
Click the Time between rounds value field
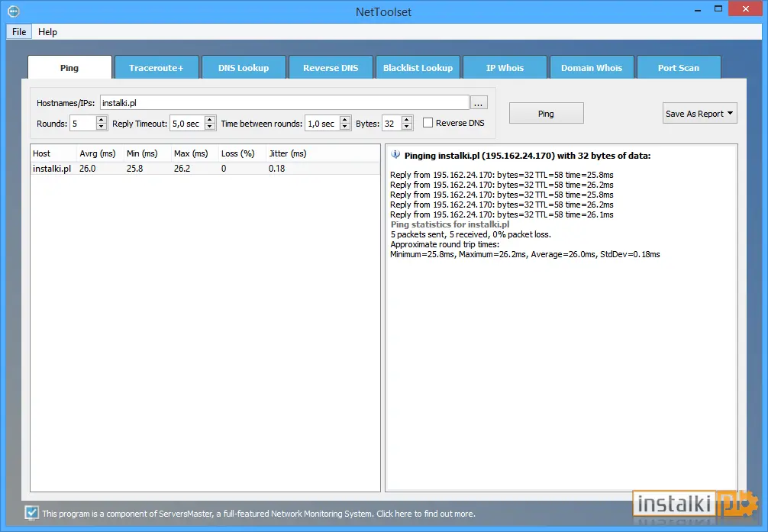pos(322,124)
